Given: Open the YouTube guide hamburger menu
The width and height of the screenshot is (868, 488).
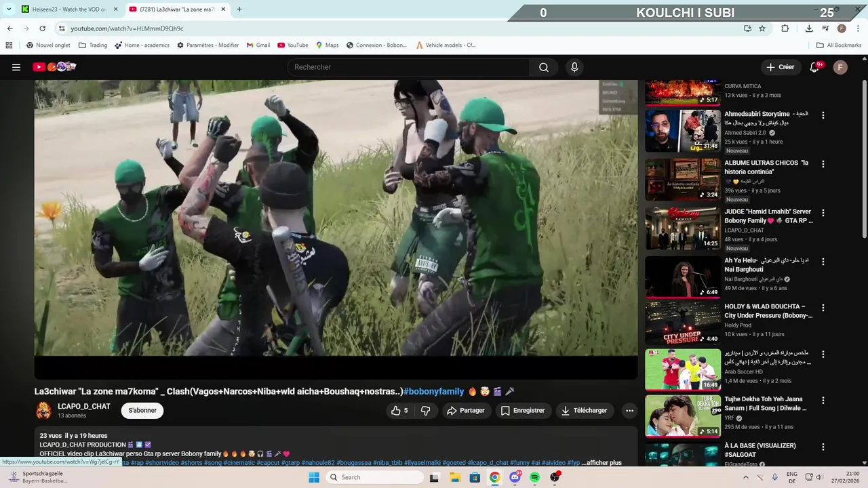Looking at the screenshot, I should pyautogui.click(x=16, y=67).
